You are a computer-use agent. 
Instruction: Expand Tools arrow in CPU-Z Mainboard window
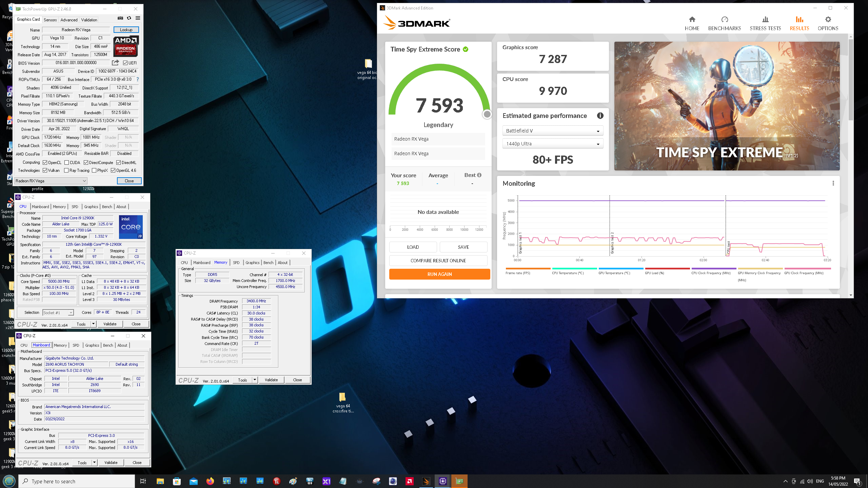(94, 463)
